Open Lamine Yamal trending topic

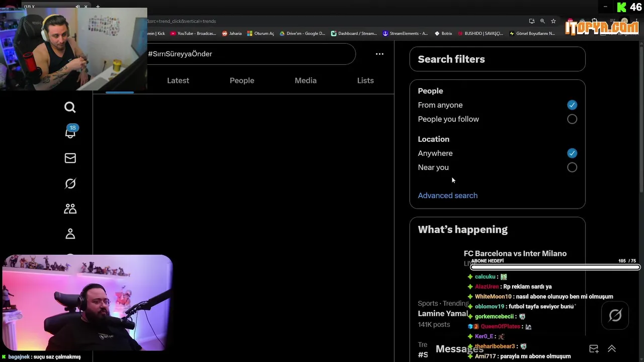point(443,313)
